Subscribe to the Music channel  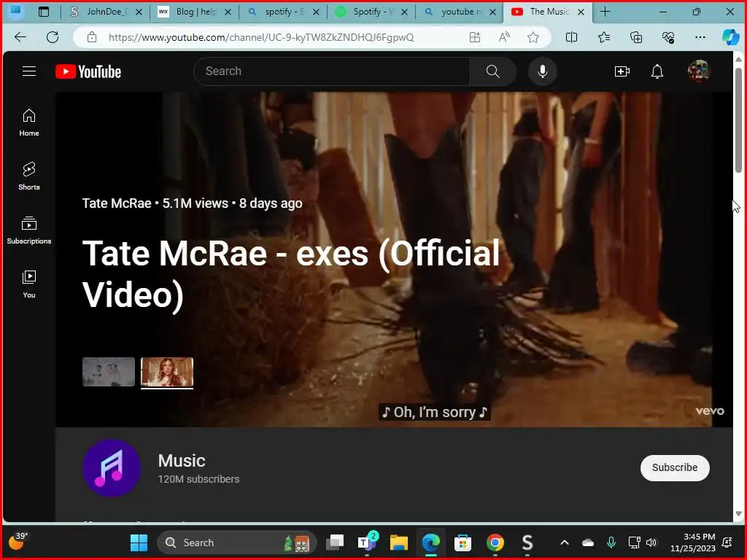coord(675,467)
